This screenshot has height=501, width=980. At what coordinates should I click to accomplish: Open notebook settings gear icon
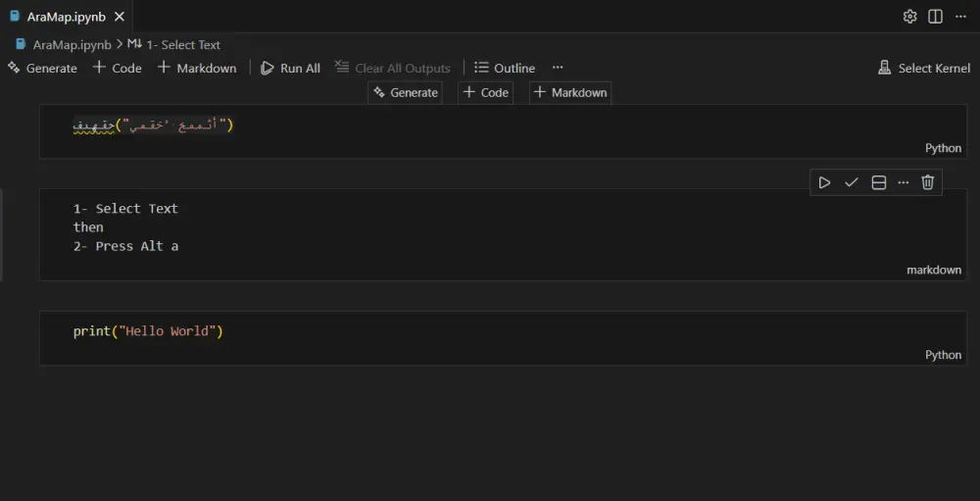tap(909, 17)
